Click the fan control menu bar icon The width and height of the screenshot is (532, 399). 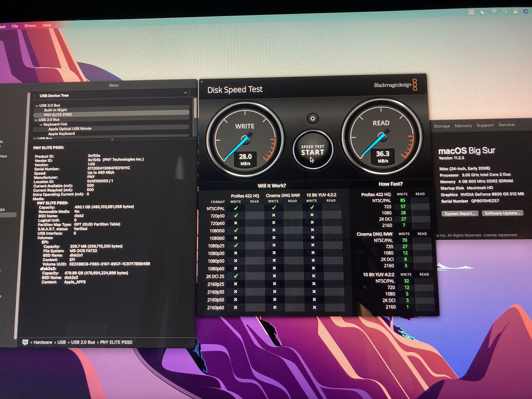coord(471,12)
